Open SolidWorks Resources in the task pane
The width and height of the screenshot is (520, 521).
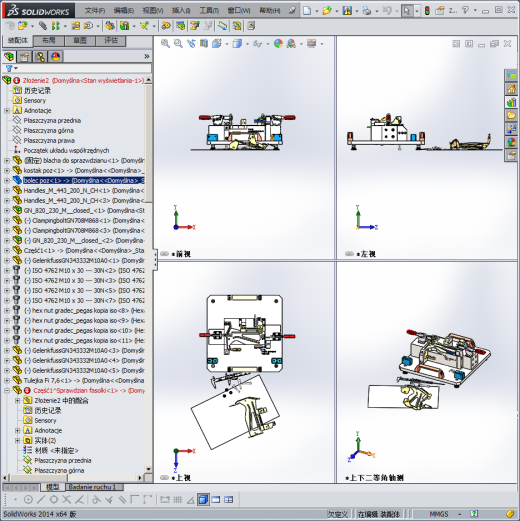point(511,89)
